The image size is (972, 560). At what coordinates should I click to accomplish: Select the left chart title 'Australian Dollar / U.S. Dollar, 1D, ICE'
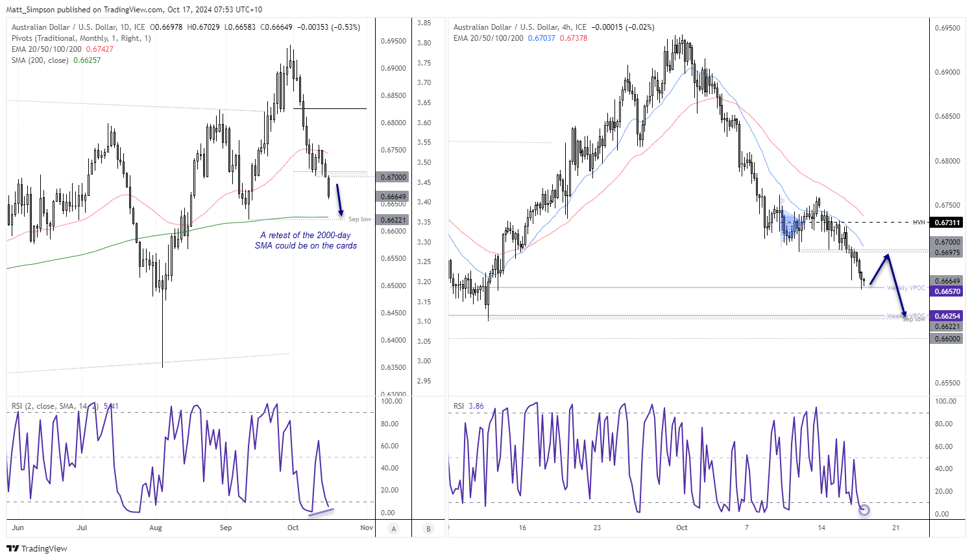(x=79, y=27)
